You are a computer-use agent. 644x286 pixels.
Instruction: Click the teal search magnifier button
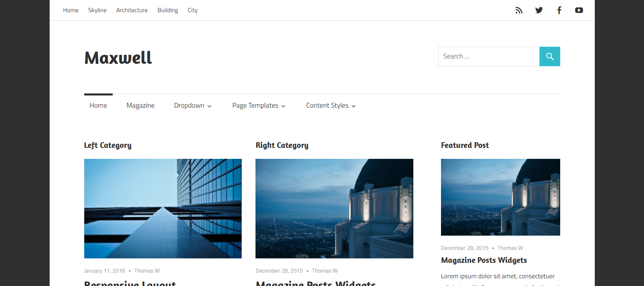(x=550, y=56)
